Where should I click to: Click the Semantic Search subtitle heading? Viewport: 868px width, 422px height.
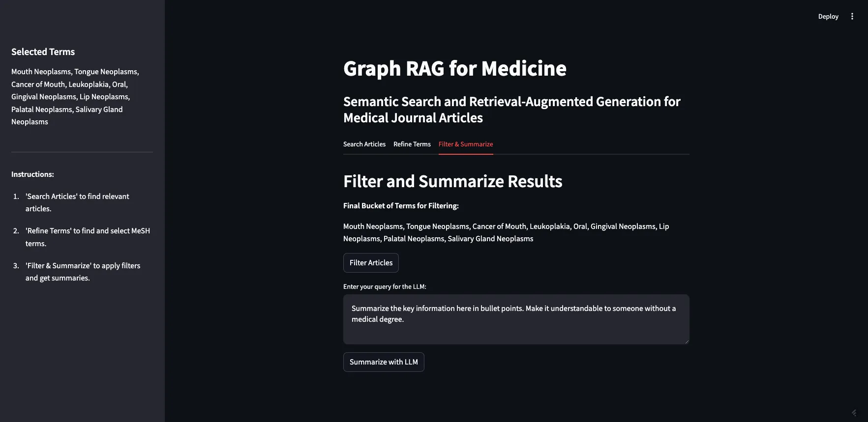512,110
